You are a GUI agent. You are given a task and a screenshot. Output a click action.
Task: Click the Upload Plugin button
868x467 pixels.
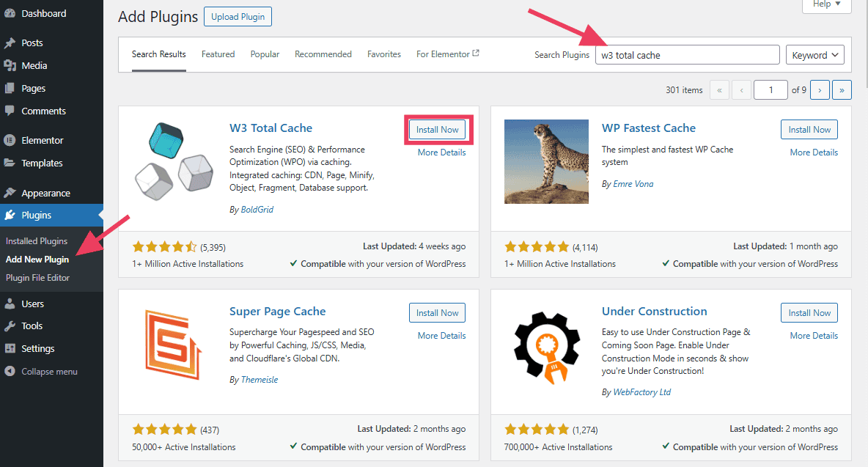tap(238, 16)
